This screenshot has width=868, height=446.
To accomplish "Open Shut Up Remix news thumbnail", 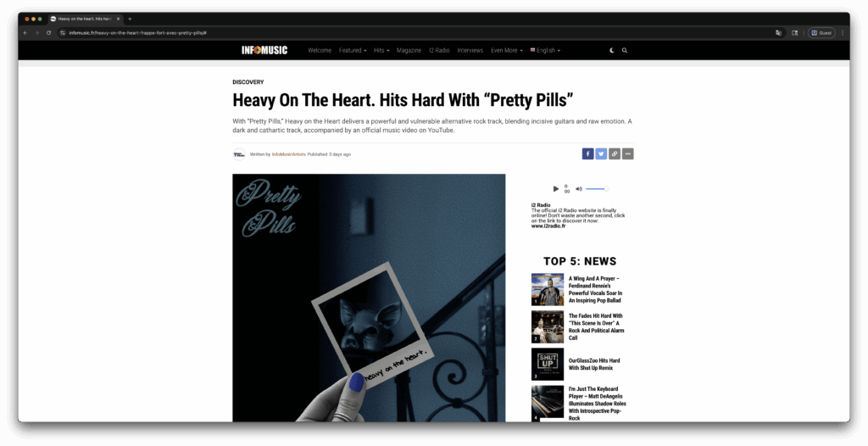I will [548, 364].
